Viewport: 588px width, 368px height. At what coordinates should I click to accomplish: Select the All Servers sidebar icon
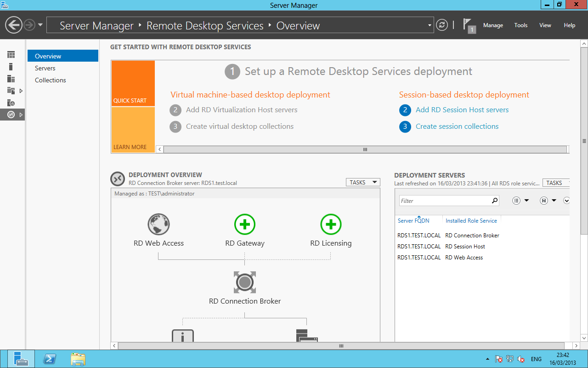coord(11,79)
